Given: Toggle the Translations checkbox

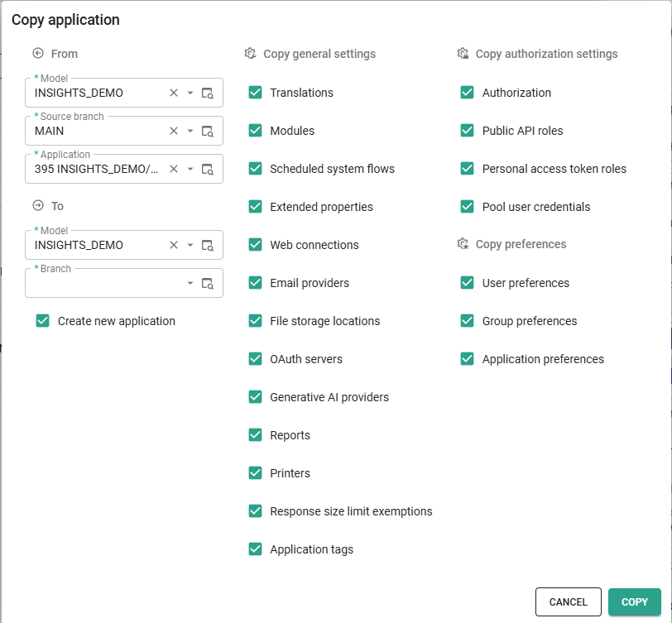Looking at the screenshot, I should pyautogui.click(x=256, y=93).
